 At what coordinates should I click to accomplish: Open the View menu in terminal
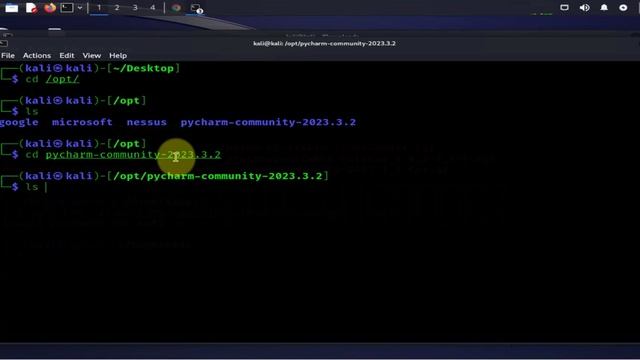coord(91,56)
